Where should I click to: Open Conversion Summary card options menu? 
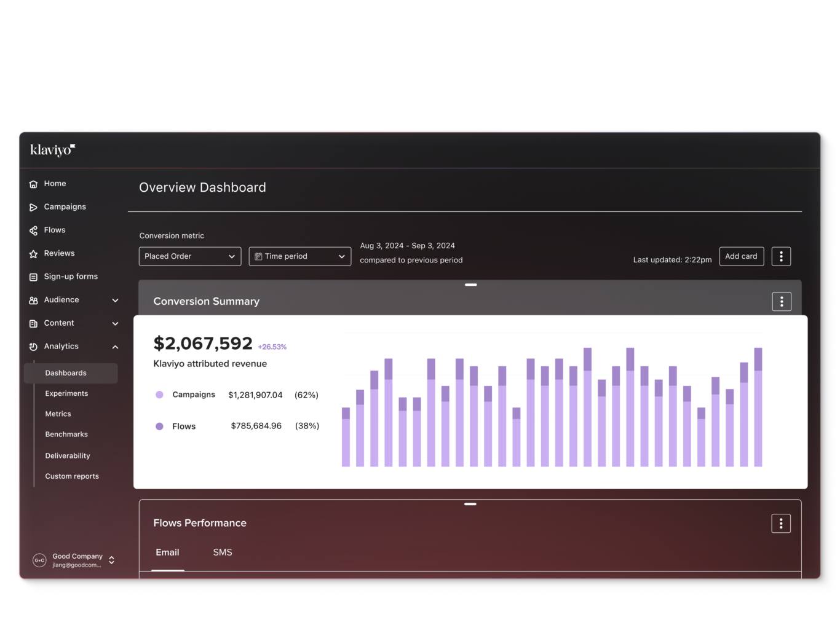[782, 302]
